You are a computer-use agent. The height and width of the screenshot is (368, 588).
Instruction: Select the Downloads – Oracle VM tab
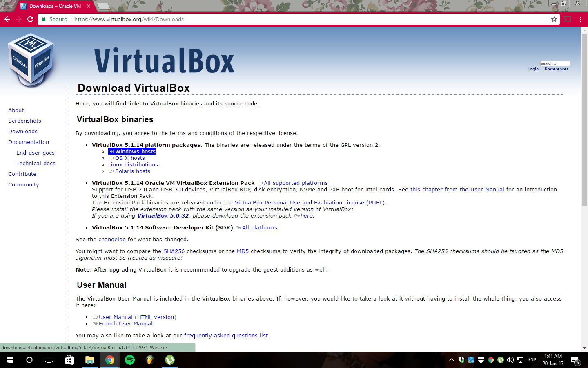55,6
